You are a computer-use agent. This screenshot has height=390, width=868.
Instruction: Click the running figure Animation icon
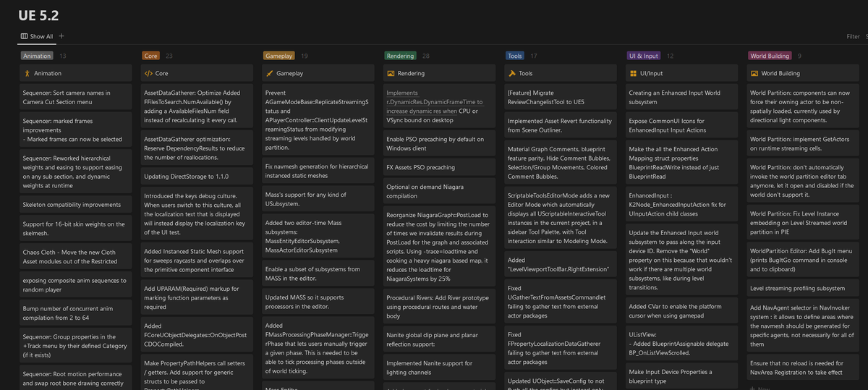coord(27,73)
